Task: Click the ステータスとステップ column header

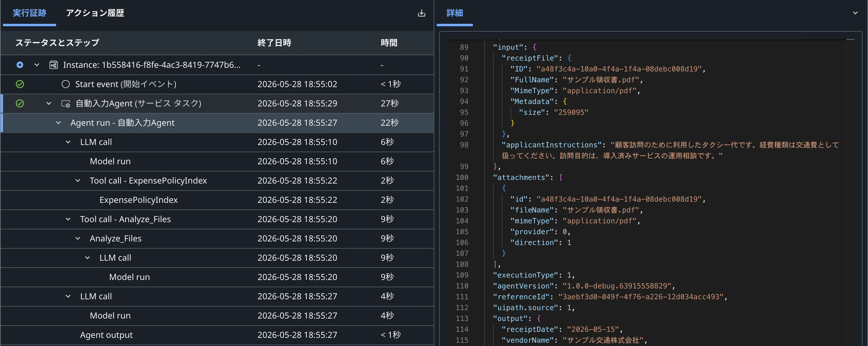Action: tap(57, 43)
